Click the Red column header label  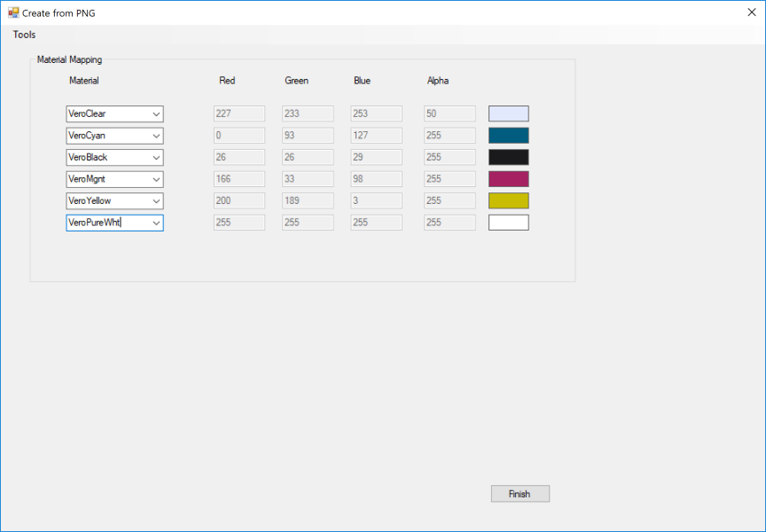coord(227,81)
